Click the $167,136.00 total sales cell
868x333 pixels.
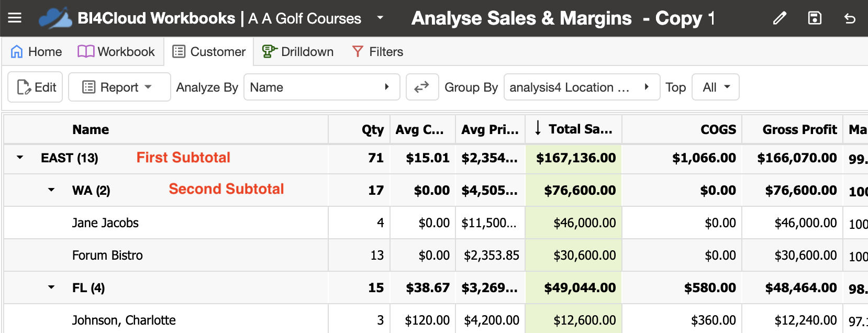574,158
